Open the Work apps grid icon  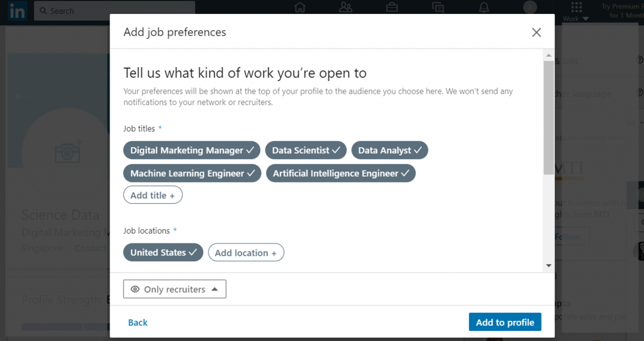click(576, 8)
